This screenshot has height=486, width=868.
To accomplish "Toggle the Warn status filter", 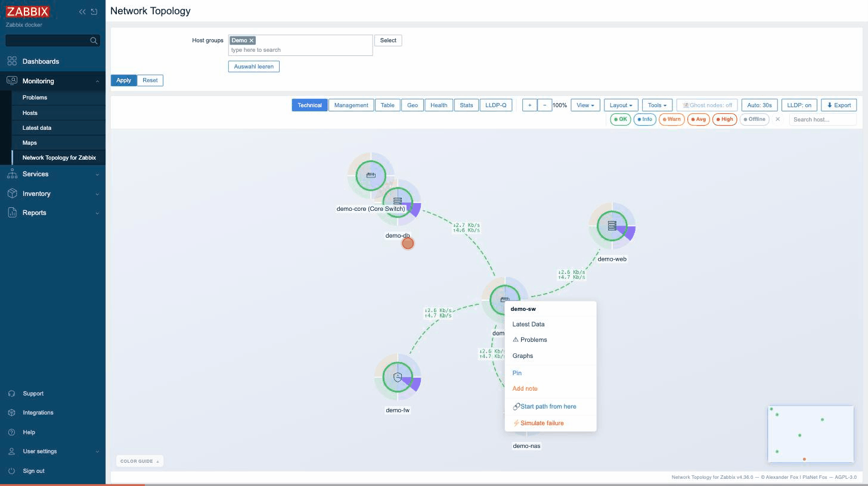I will 671,119.
